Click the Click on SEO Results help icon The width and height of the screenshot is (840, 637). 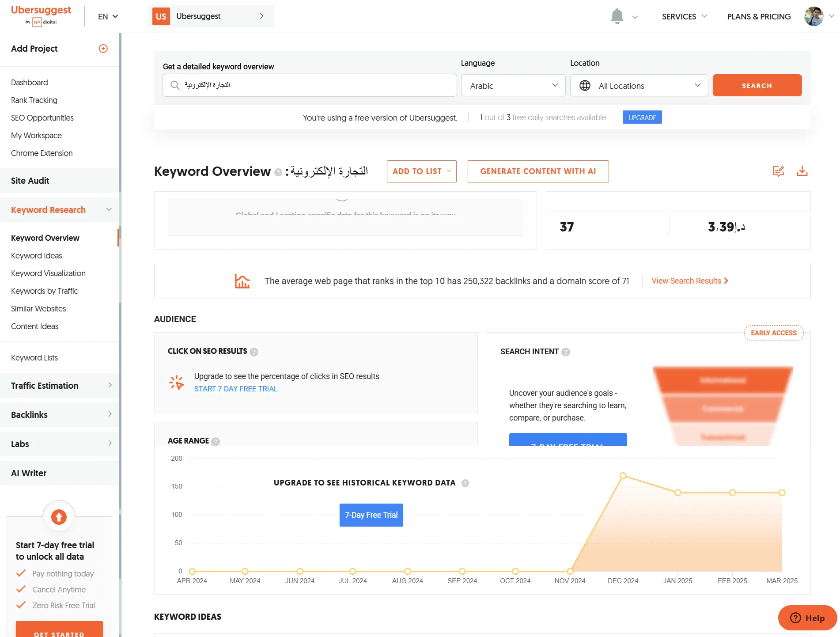click(x=254, y=352)
